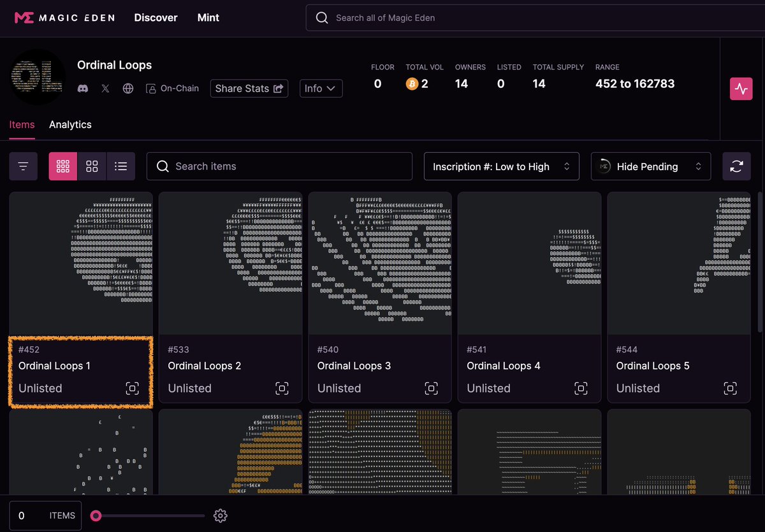765x532 pixels.
Task: Click the Ordinal Loops 5 title
Action: (x=653, y=366)
